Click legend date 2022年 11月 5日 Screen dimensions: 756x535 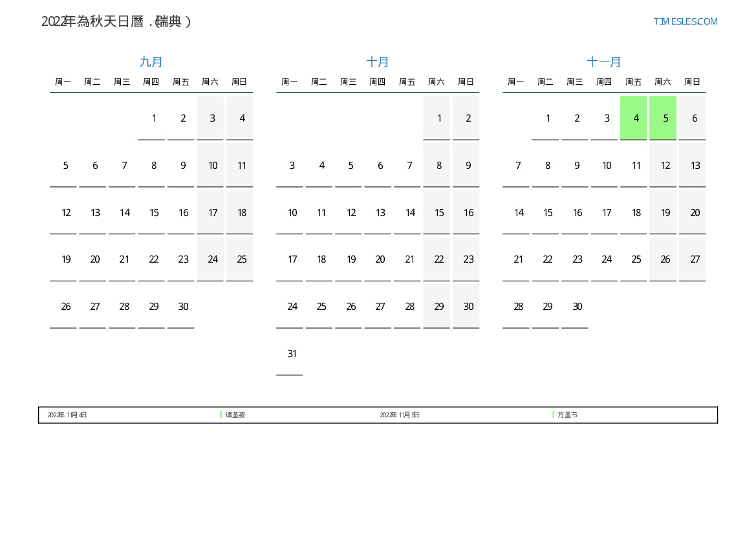click(x=399, y=415)
